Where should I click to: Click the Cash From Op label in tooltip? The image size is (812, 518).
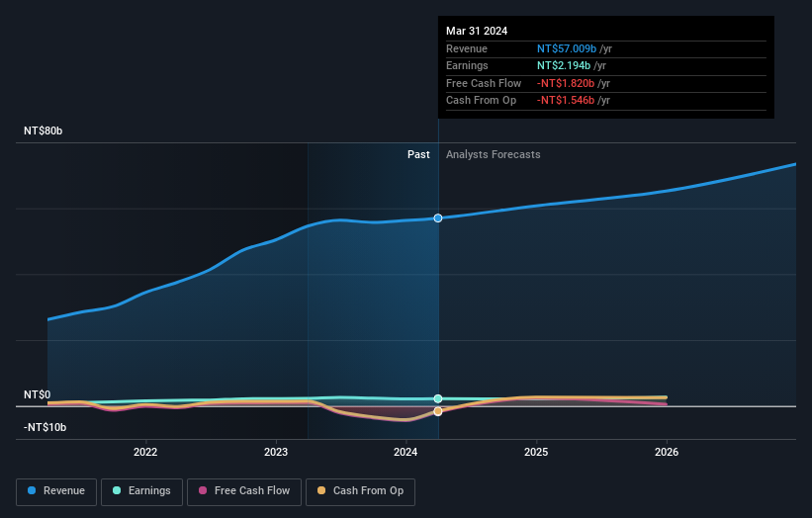pos(481,101)
